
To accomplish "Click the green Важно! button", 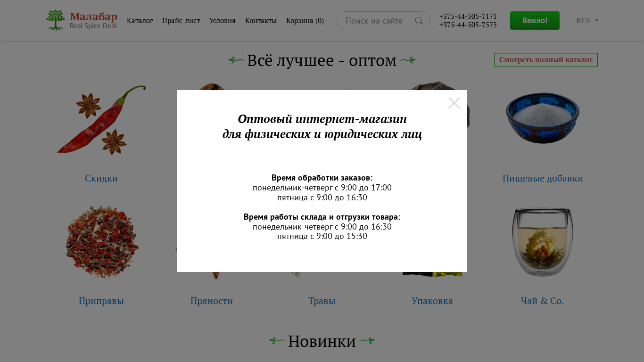I will coord(535,21).
